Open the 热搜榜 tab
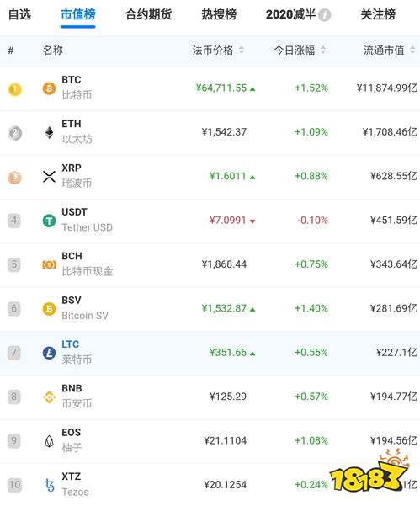The image size is (420, 506). [219, 14]
